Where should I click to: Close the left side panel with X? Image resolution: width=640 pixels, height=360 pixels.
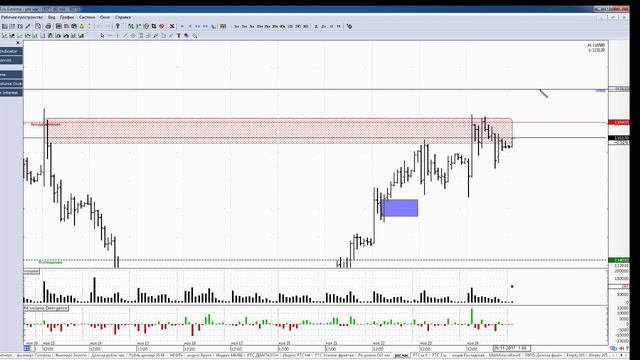click(18, 43)
